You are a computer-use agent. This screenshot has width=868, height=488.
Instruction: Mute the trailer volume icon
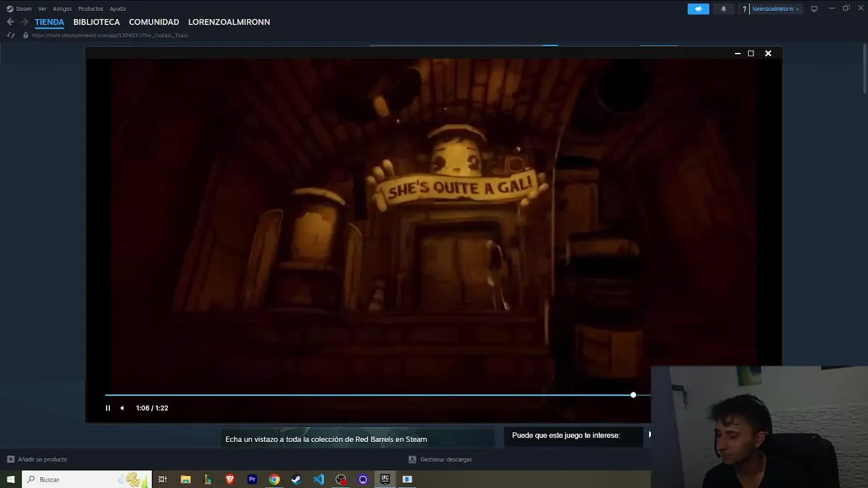click(x=122, y=408)
